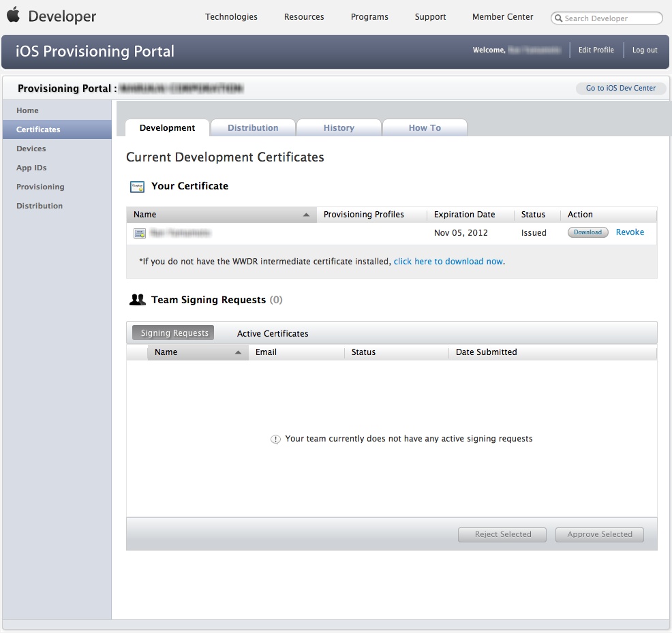Image resolution: width=672 pixels, height=633 pixels.
Task: Click the Team Signing Requests people icon
Action: click(138, 300)
